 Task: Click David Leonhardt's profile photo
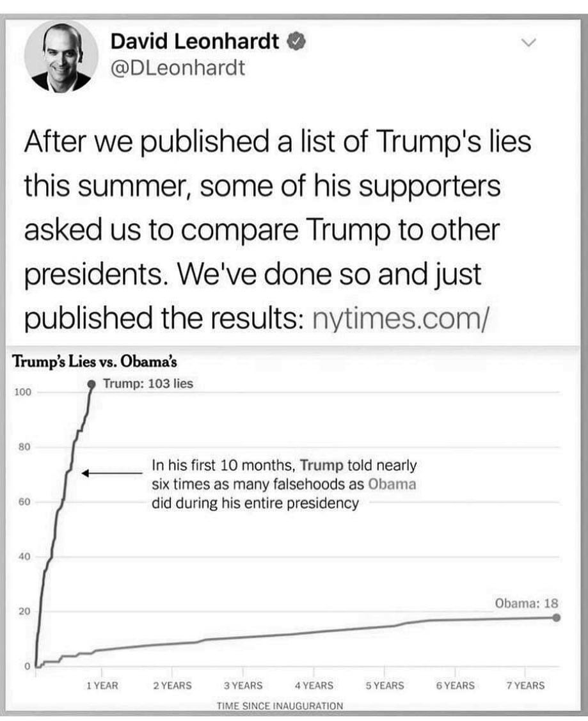[x=61, y=57]
